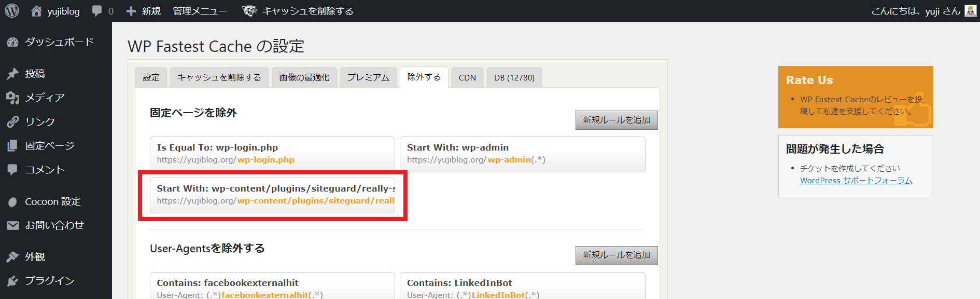Image resolution: width=980 pixels, height=299 pixels.
Task: Add new rule for 固定ページを除外
Action: (x=617, y=120)
